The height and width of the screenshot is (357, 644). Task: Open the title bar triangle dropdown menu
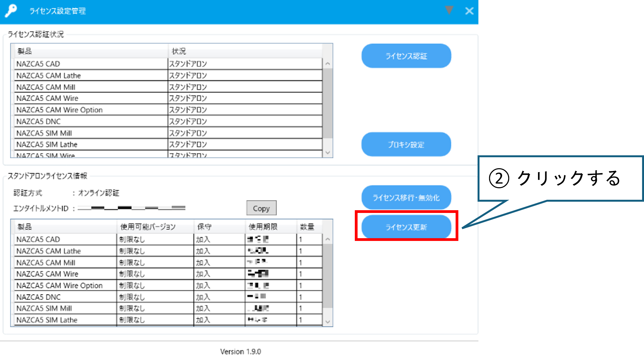click(449, 10)
